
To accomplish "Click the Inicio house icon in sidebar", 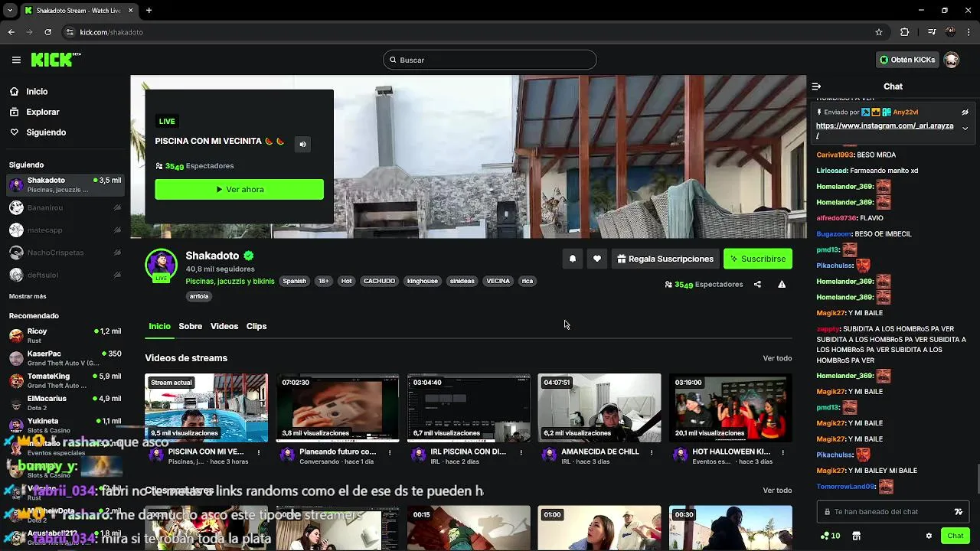I will click(x=15, y=91).
